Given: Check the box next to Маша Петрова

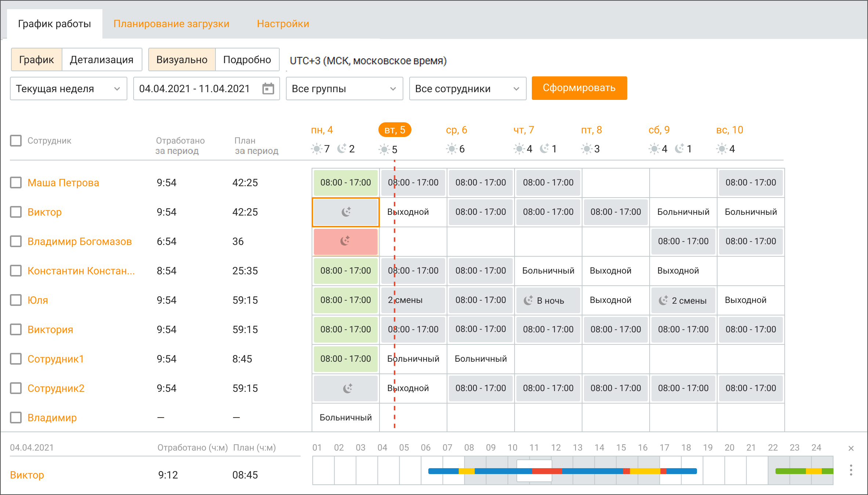Looking at the screenshot, I should [x=16, y=183].
